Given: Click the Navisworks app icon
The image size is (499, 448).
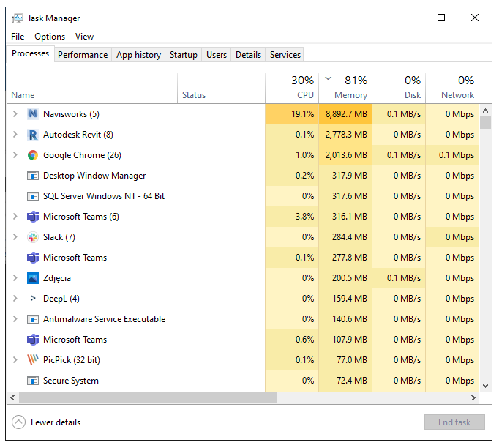Looking at the screenshot, I should click(x=33, y=114).
